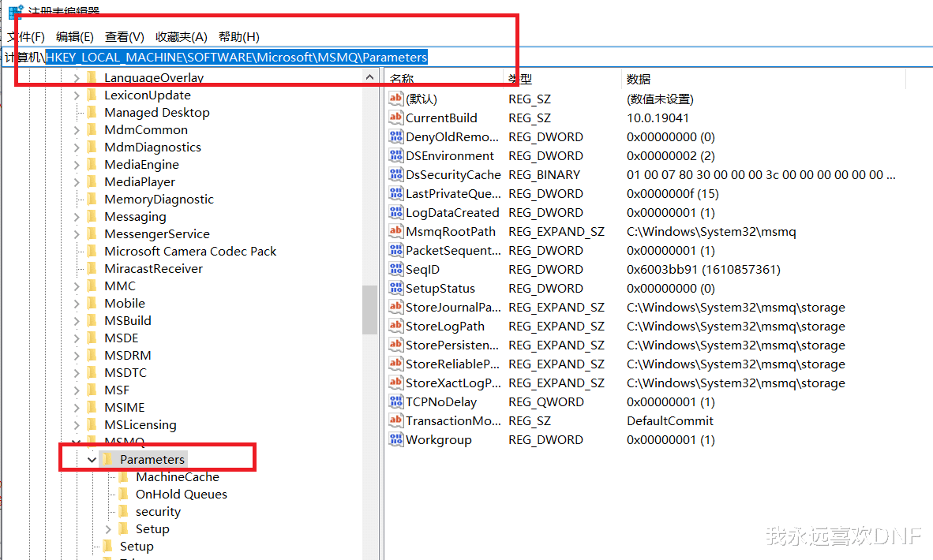Expand the Messaging key
The image size is (933, 560).
pyautogui.click(x=76, y=216)
